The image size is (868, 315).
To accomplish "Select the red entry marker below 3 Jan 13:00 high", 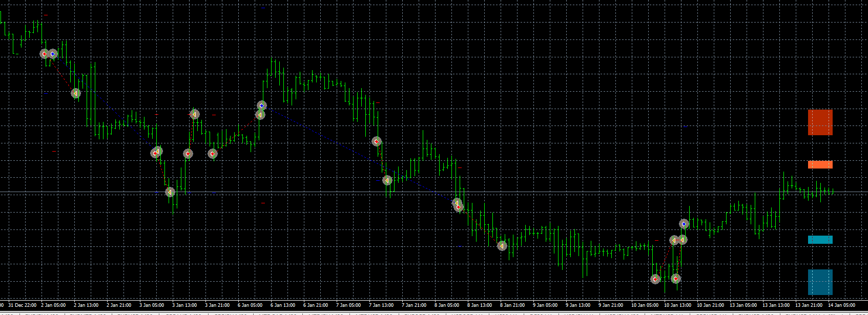I will coord(188,154).
